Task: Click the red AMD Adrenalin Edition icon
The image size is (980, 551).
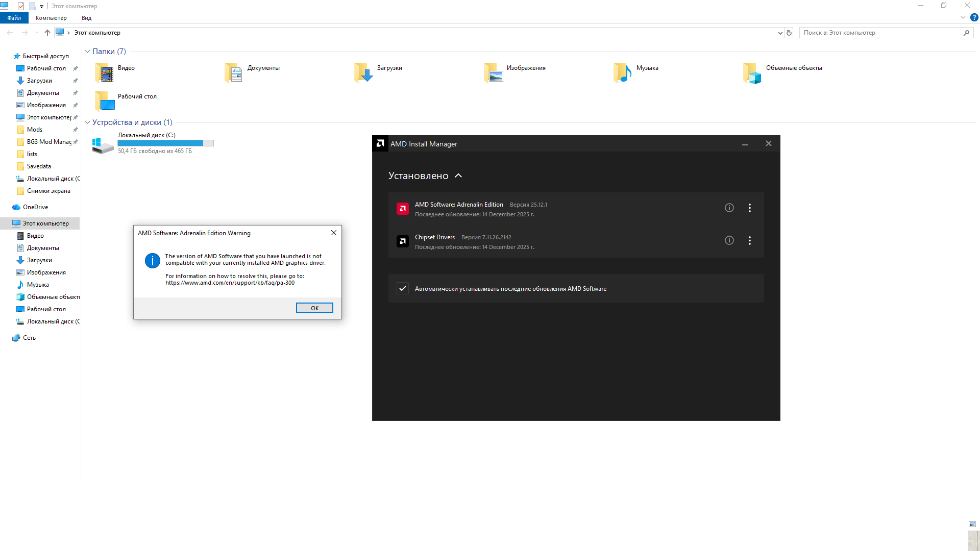Action: (x=403, y=209)
